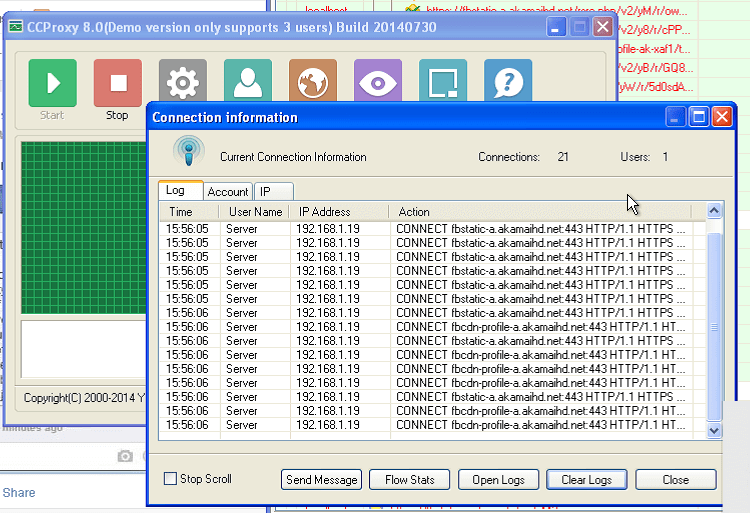Click the IP Address column header
This screenshot has width=750, height=513.
click(339, 212)
